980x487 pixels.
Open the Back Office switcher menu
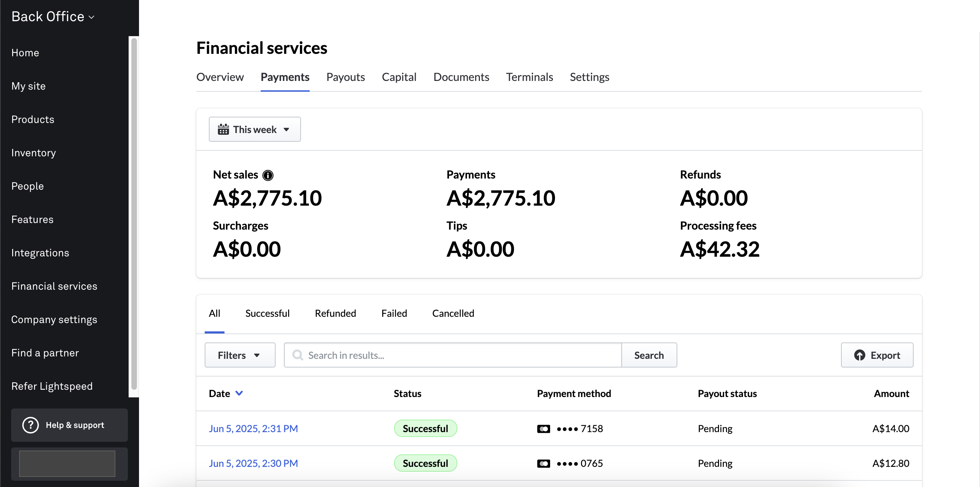coord(53,17)
